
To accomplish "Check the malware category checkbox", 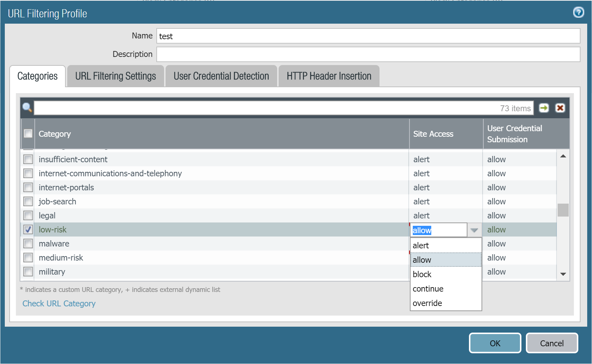I will [28, 244].
